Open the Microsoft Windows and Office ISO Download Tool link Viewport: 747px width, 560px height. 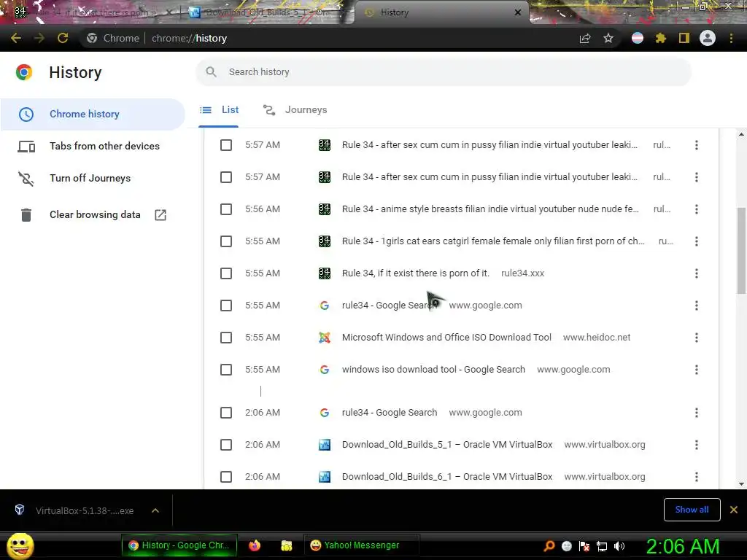click(x=446, y=338)
